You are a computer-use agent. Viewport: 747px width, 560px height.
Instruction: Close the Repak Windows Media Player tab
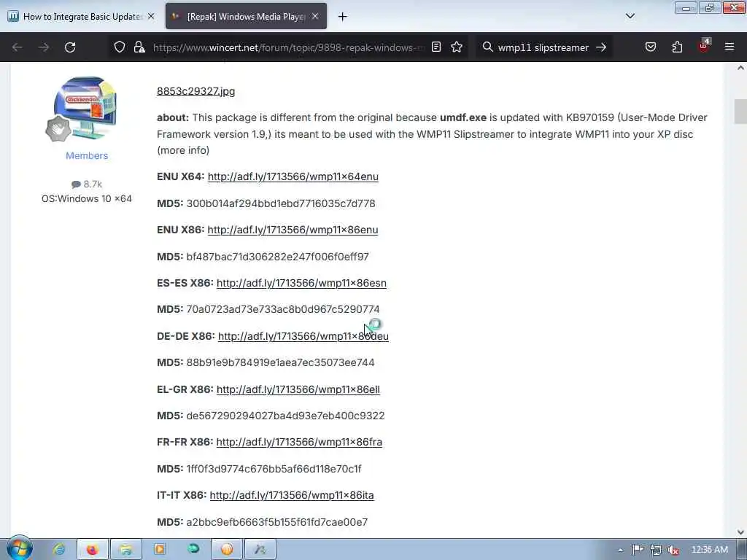(315, 16)
